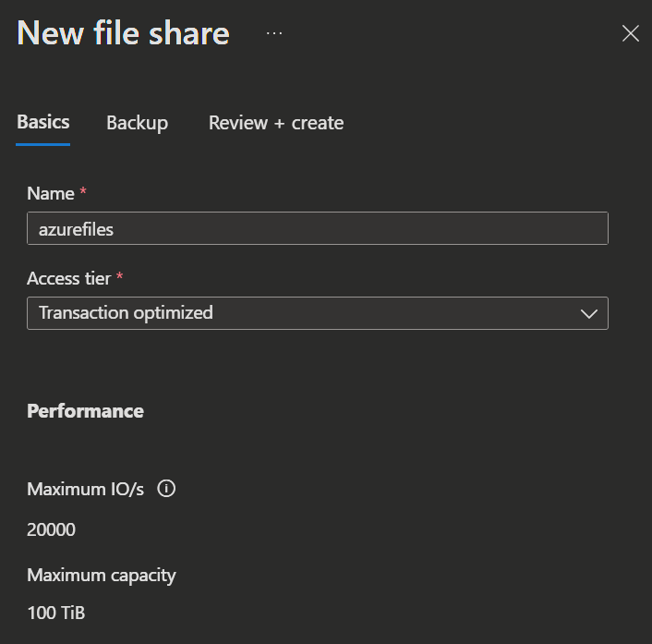Switch to the Basics tab

pyautogui.click(x=42, y=122)
